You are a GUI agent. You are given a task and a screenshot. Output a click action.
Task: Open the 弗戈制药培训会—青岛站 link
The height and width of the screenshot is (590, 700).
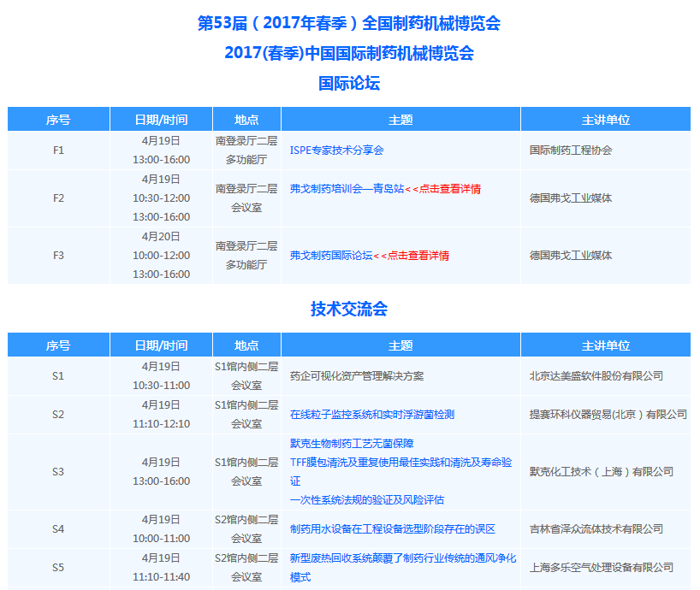pyautogui.click(x=347, y=189)
